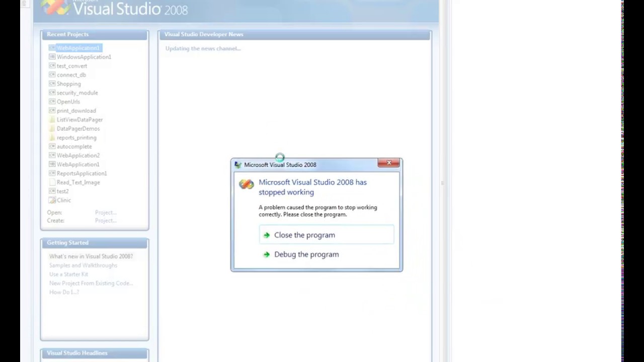Click the WindowsApplication1 project icon
This screenshot has width=644, height=362.
[x=52, y=57]
